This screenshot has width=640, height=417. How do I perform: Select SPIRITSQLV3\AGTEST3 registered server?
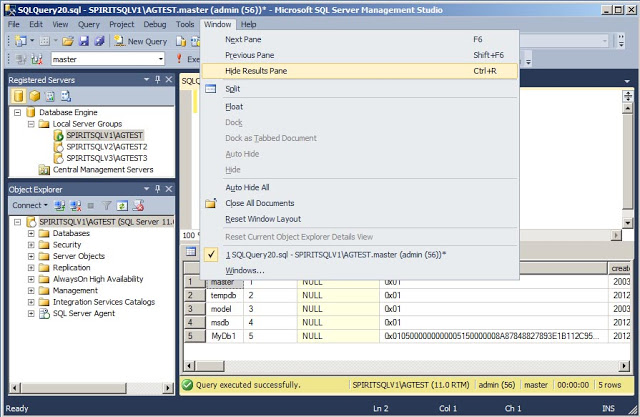click(x=107, y=158)
